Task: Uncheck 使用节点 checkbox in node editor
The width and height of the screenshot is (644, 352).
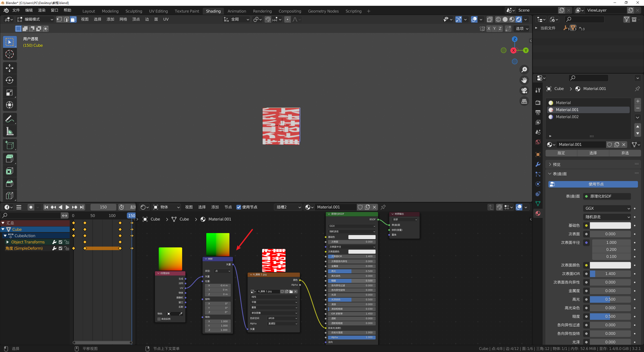Action: tap(239, 207)
